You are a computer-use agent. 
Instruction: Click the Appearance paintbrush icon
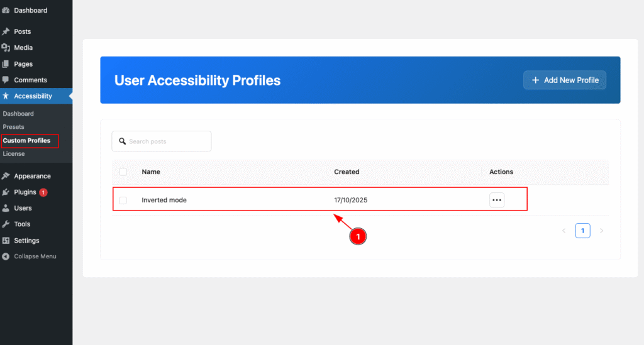[x=6, y=177]
